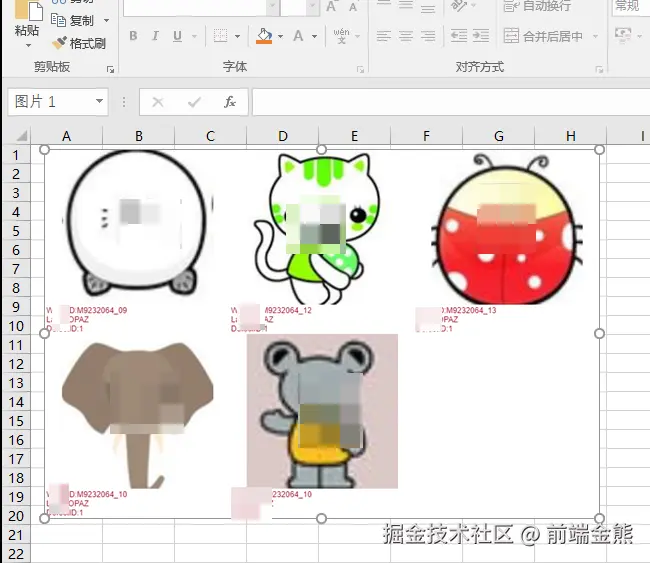Select column D header
The height and width of the screenshot is (563, 650).
pyautogui.click(x=282, y=136)
